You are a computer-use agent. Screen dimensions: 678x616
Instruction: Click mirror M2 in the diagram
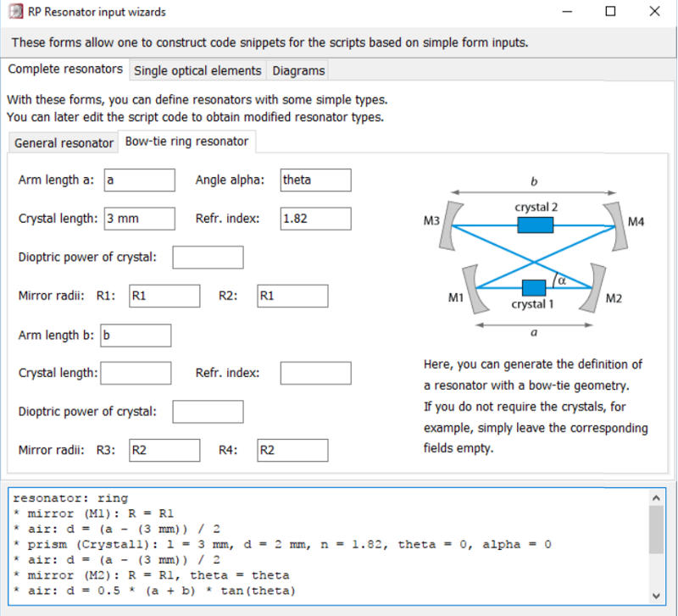[x=593, y=287]
